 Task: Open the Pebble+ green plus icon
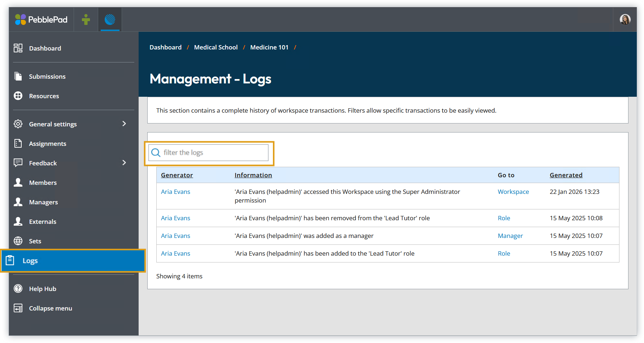[86, 19]
